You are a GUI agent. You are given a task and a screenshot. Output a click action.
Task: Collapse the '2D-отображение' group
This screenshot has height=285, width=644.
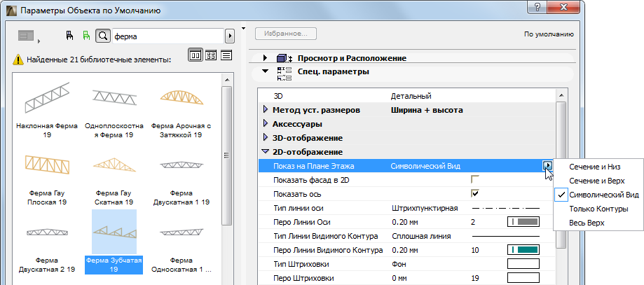click(x=265, y=152)
